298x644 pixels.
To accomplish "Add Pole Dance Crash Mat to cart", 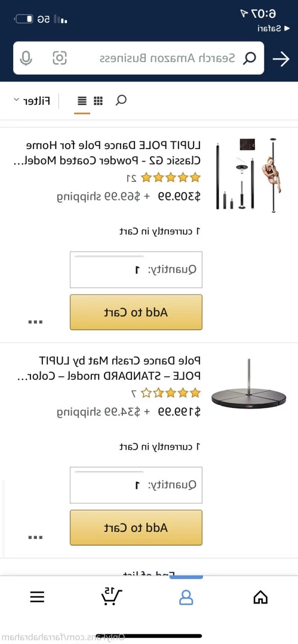I will 136,528.
